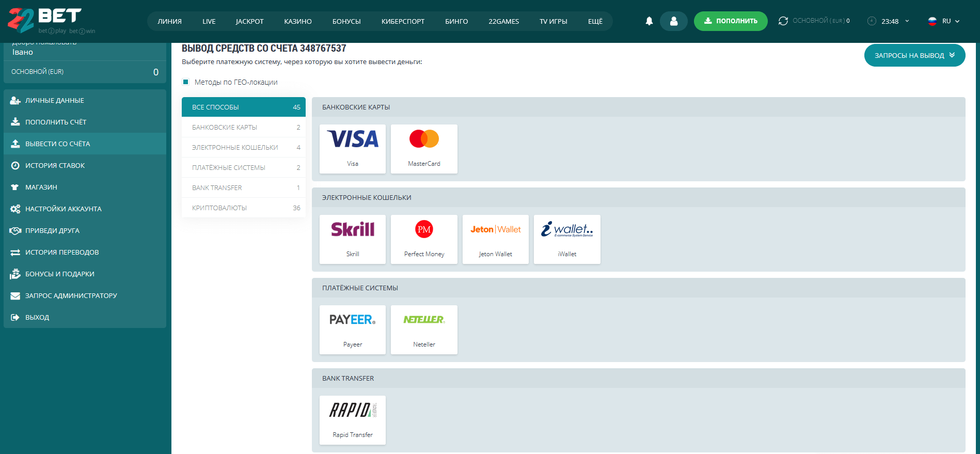Open 22GAMES in top navigation

point(503,21)
